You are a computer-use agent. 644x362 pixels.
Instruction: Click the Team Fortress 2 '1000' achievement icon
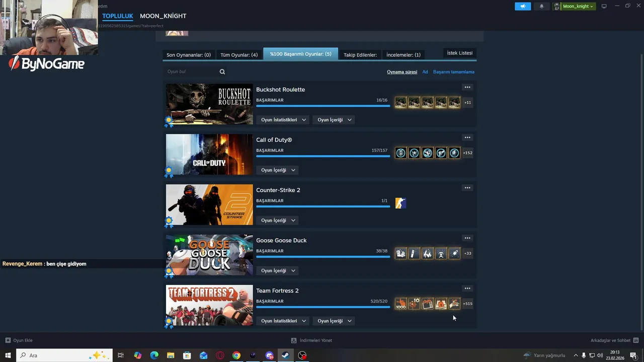(x=400, y=304)
